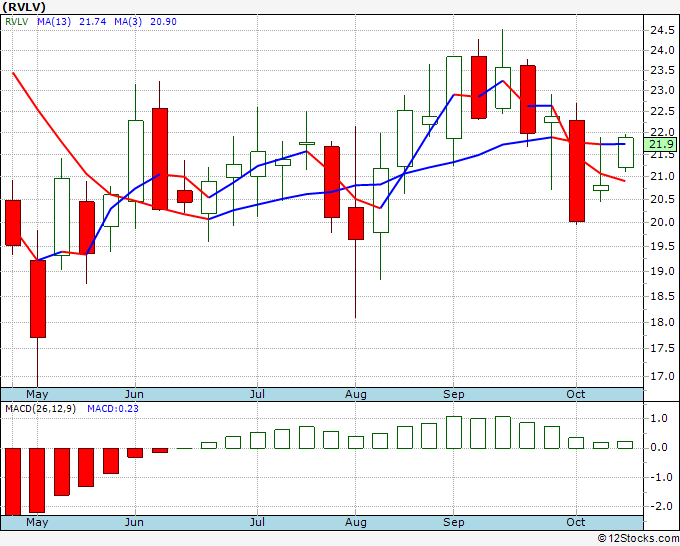Select the MACD:0.23 value label
This screenshot has height=546, width=680.
113,409
